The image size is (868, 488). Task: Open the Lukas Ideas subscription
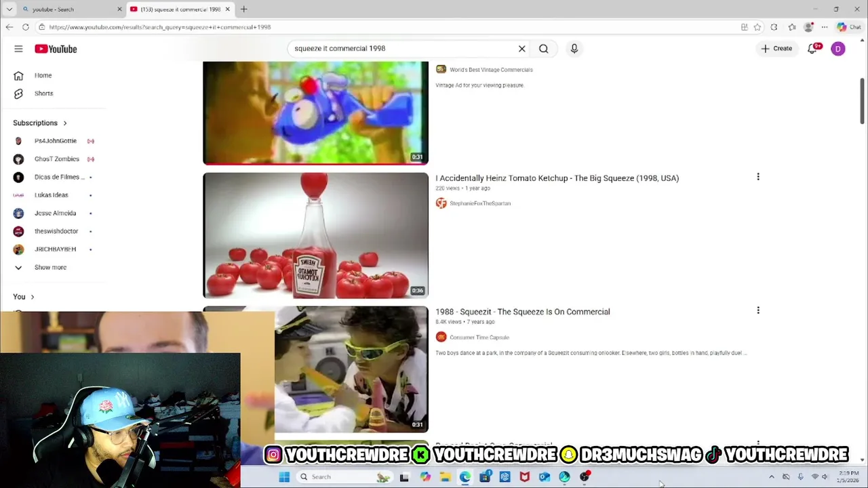(53, 195)
